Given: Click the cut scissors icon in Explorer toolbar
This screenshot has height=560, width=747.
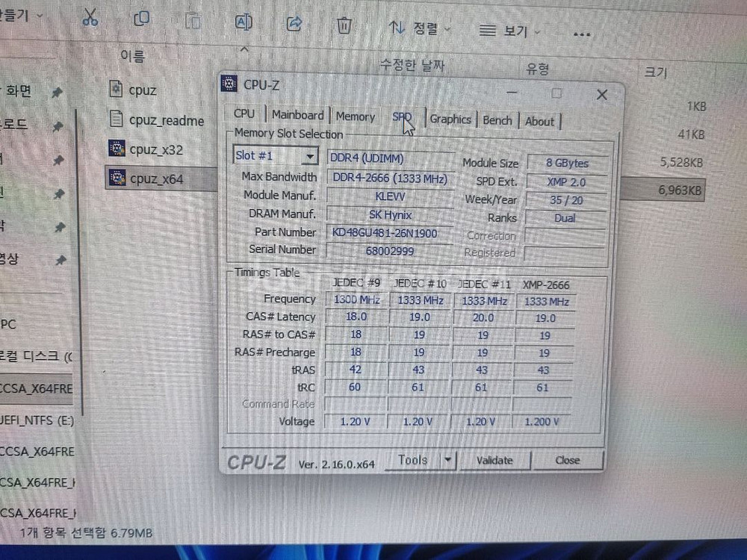Looking at the screenshot, I should [90, 19].
